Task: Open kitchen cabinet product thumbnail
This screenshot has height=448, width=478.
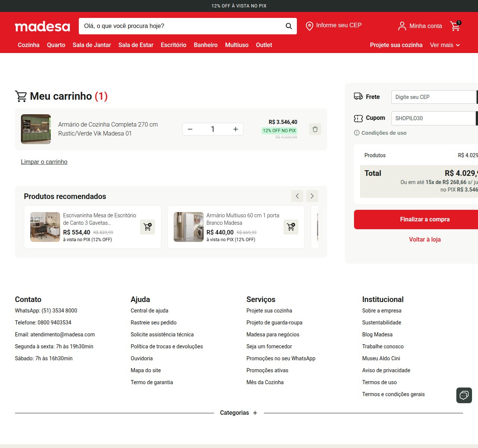Action: [x=36, y=129]
